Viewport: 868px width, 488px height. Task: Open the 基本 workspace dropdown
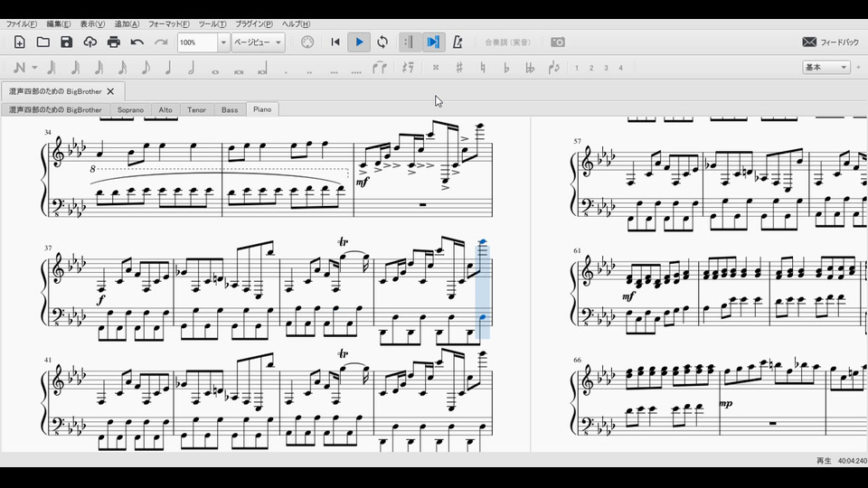pos(826,68)
